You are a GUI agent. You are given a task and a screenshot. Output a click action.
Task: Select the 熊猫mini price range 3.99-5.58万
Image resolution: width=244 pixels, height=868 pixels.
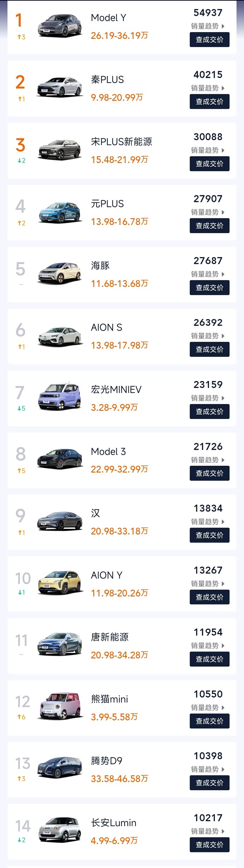point(114,717)
